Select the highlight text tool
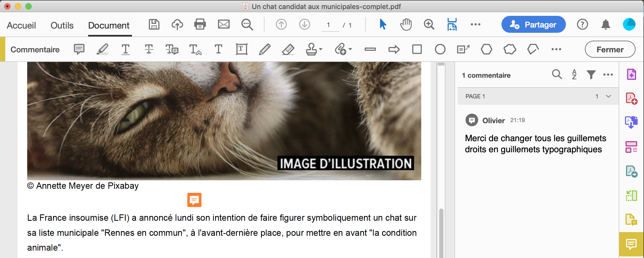 102,49
